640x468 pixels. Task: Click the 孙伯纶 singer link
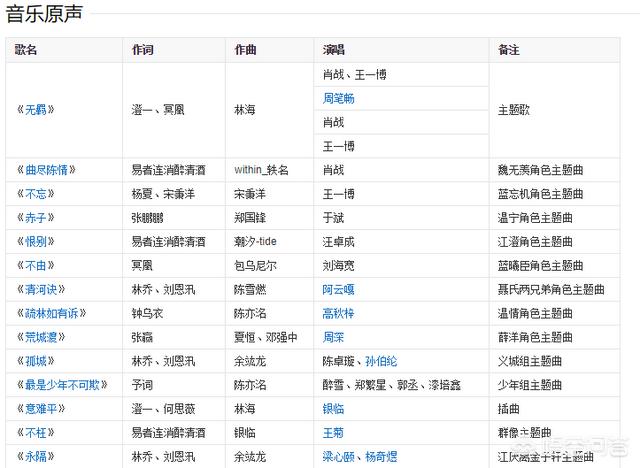point(381,361)
